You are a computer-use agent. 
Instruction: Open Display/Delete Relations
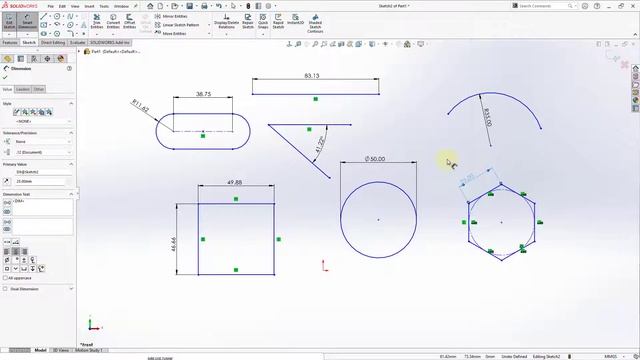pos(226,21)
